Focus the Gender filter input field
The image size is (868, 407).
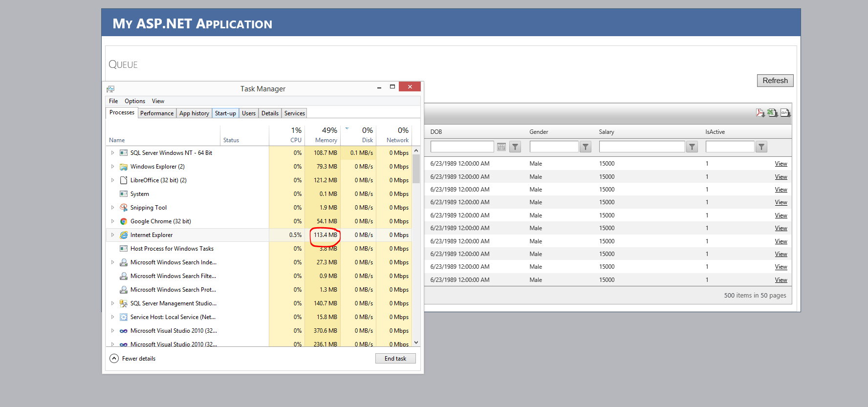click(x=554, y=147)
